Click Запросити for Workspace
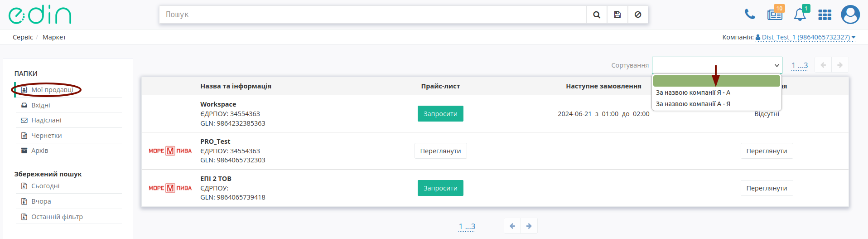 coord(440,114)
